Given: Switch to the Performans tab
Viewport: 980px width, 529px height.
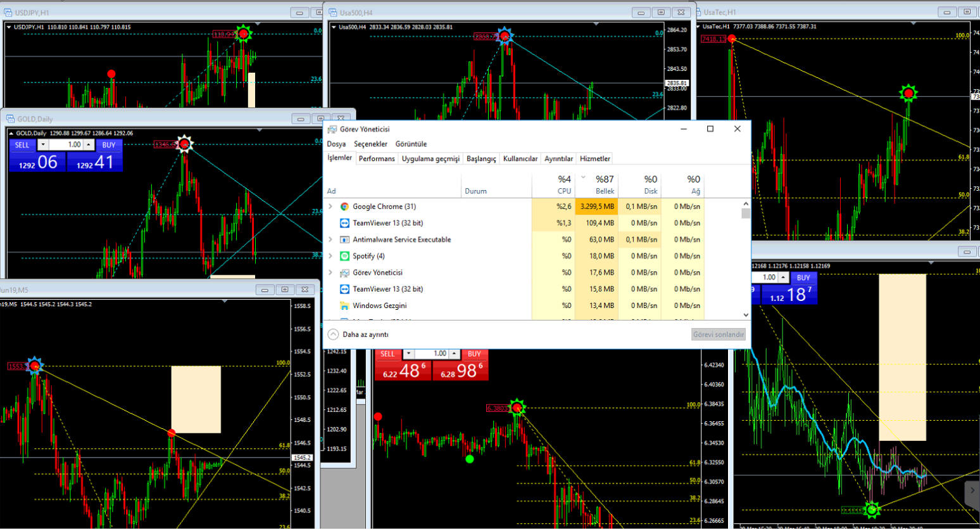Looking at the screenshot, I should 377,159.
